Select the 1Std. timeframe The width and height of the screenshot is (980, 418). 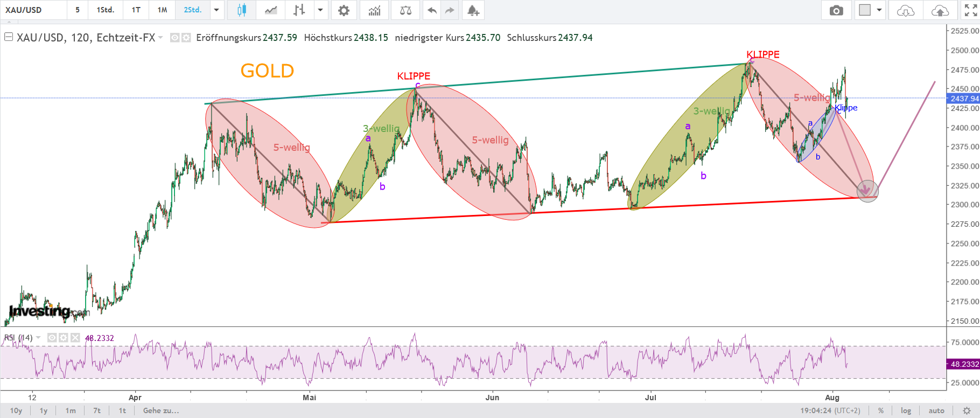tap(106, 10)
